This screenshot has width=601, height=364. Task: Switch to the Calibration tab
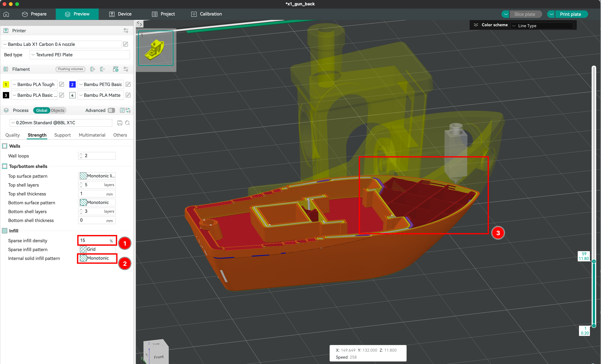tap(206, 14)
